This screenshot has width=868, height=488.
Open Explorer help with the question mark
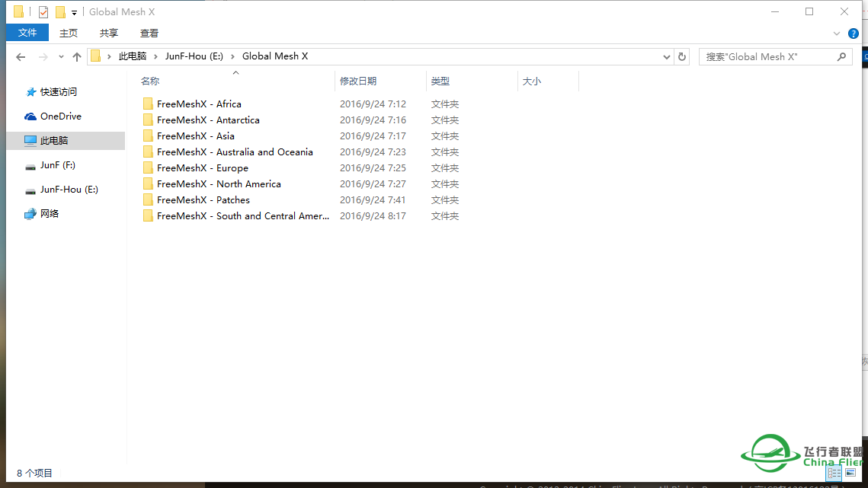point(854,33)
